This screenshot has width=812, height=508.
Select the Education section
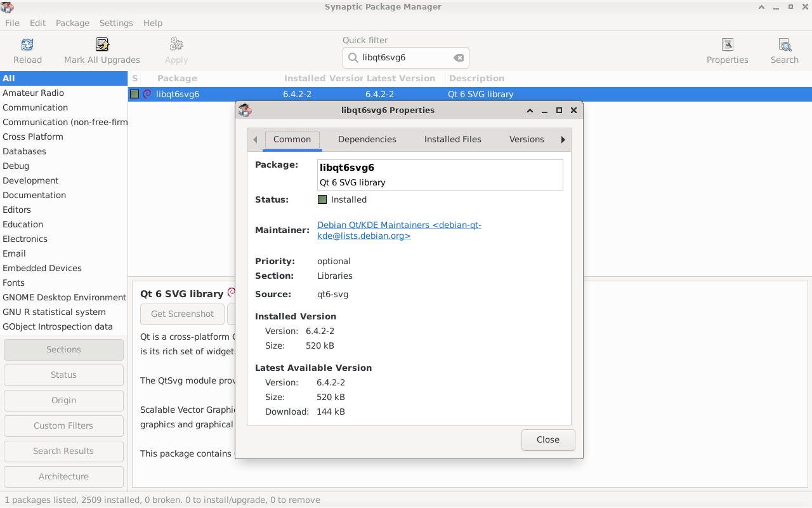(x=63, y=224)
